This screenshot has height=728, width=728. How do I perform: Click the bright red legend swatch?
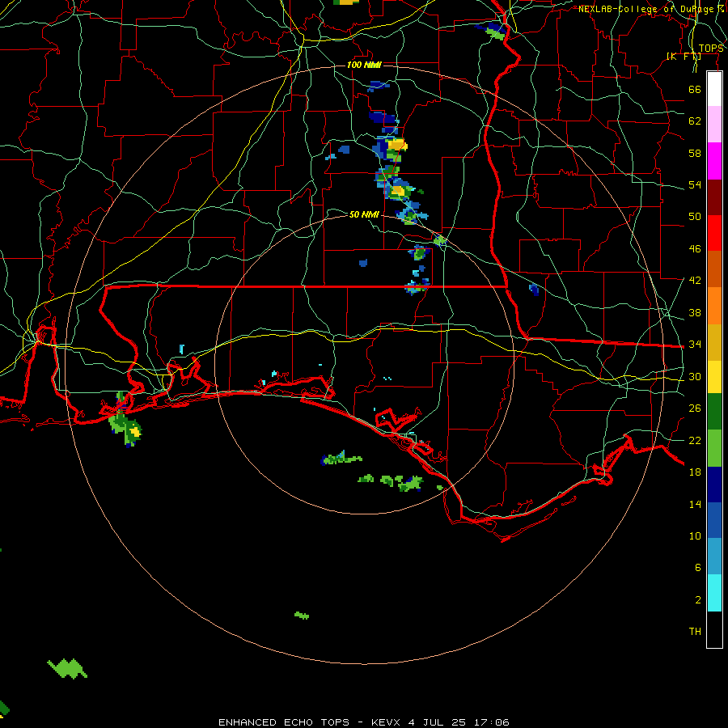(714, 233)
